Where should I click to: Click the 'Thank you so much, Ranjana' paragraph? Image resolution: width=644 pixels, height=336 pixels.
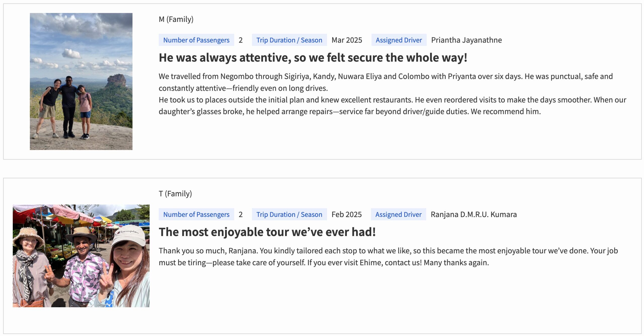pyautogui.click(x=388, y=256)
